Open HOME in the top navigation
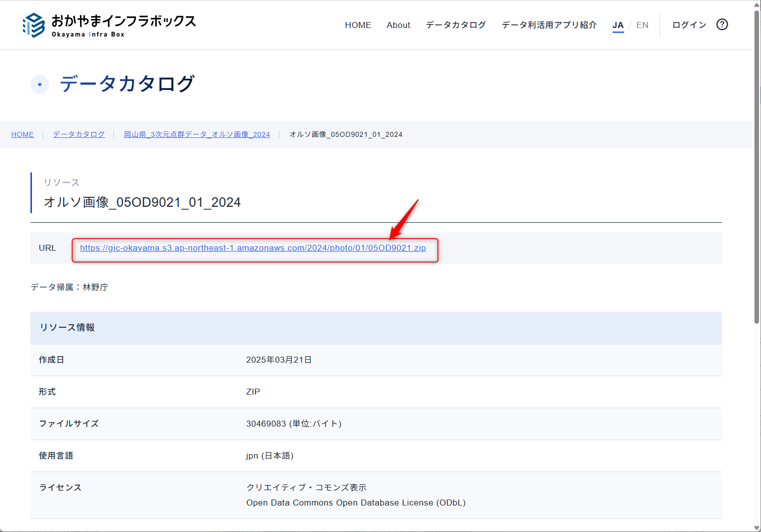 point(358,25)
